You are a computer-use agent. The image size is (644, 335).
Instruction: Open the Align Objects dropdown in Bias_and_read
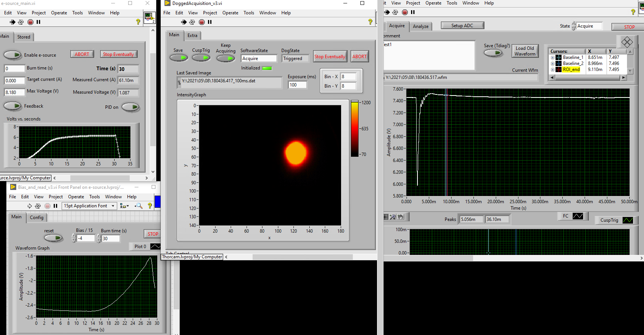coord(124,206)
